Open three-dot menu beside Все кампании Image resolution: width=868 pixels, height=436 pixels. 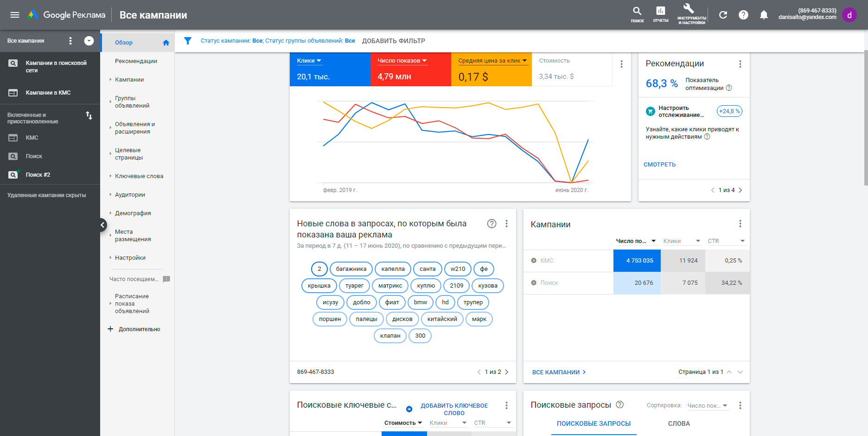click(70, 41)
